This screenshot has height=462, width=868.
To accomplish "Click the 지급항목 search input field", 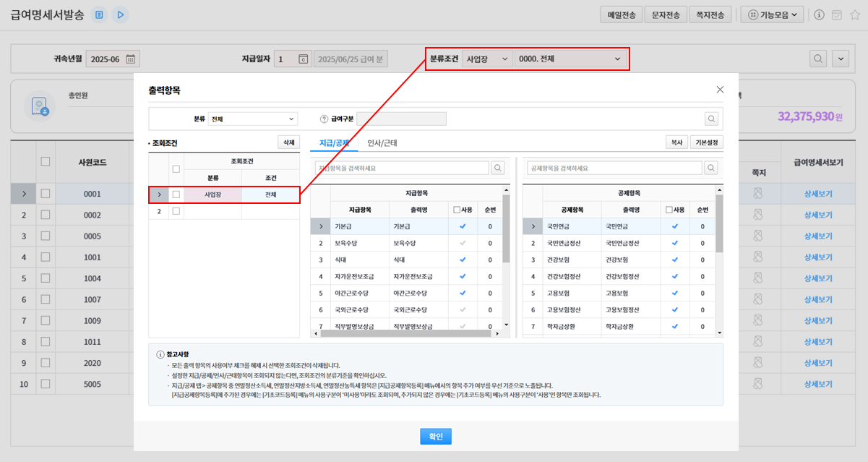I will (402, 168).
